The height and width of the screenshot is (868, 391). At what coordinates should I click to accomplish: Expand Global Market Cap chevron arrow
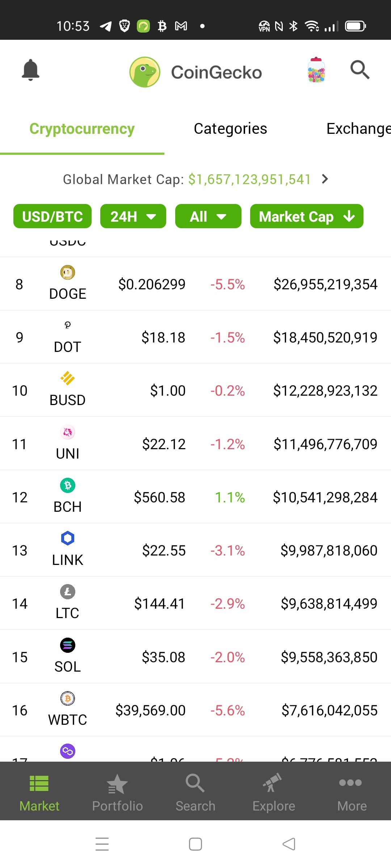pyautogui.click(x=325, y=179)
